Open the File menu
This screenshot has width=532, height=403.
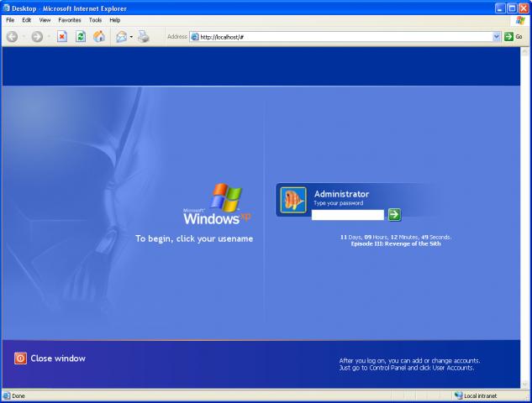point(10,20)
